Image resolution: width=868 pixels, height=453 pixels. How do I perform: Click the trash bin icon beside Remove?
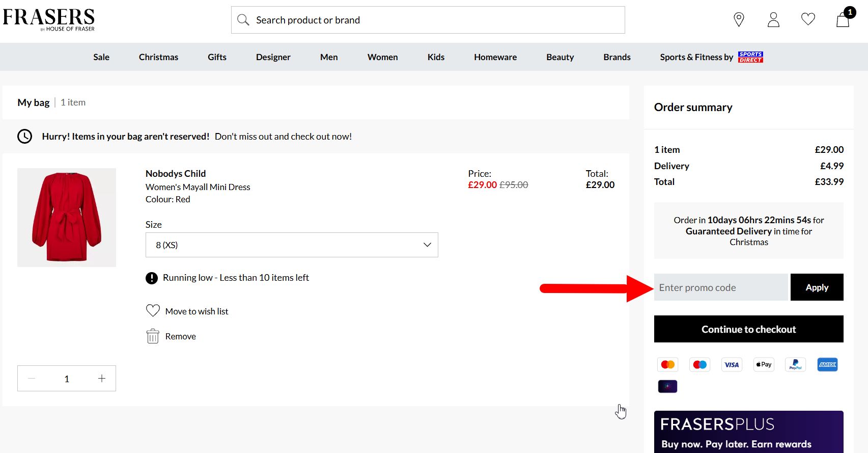coord(153,336)
